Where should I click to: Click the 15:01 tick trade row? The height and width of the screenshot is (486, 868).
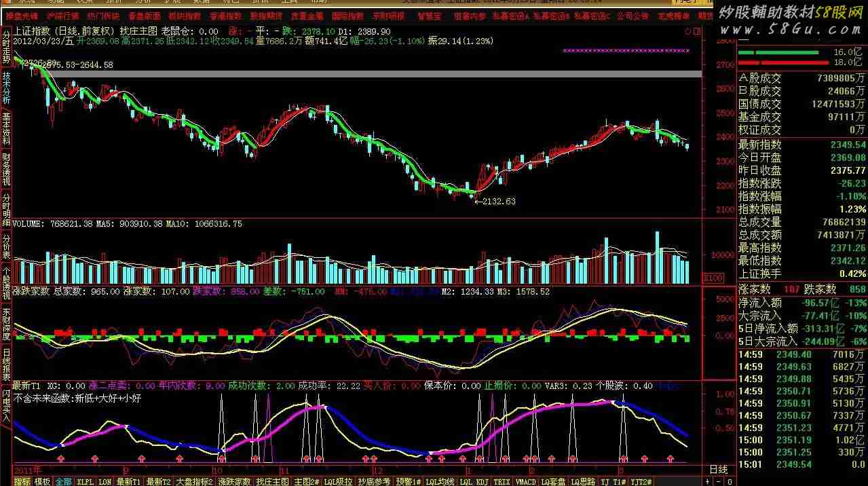pos(802,464)
